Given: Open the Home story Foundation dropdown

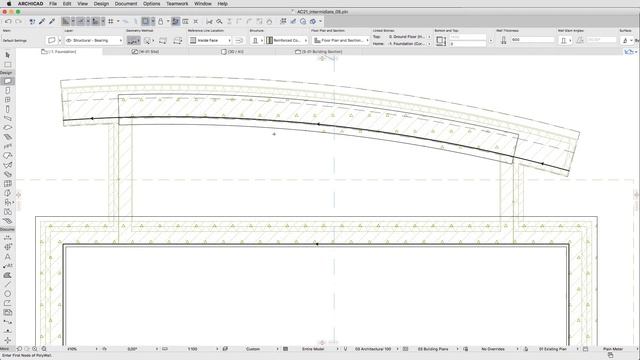Looking at the screenshot, I should click(x=409, y=44).
